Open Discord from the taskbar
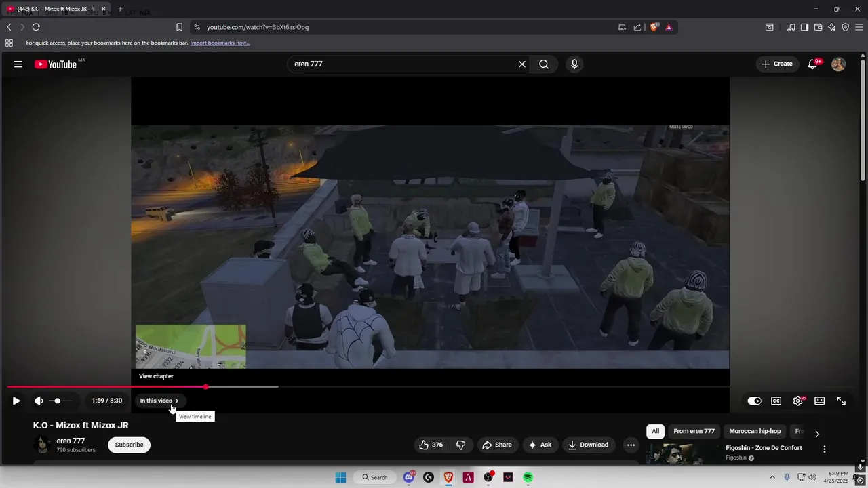The height and width of the screenshot is (488, 868). point(409,477)
